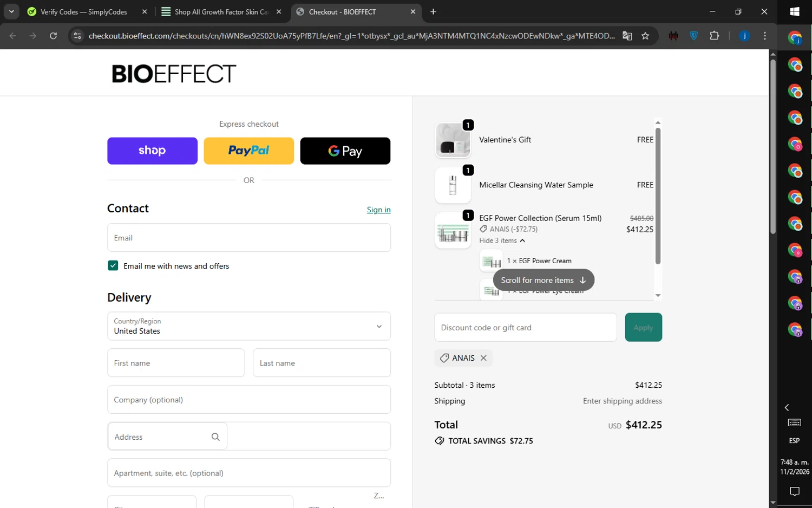Pay with PayPal button

coord(248,151)
